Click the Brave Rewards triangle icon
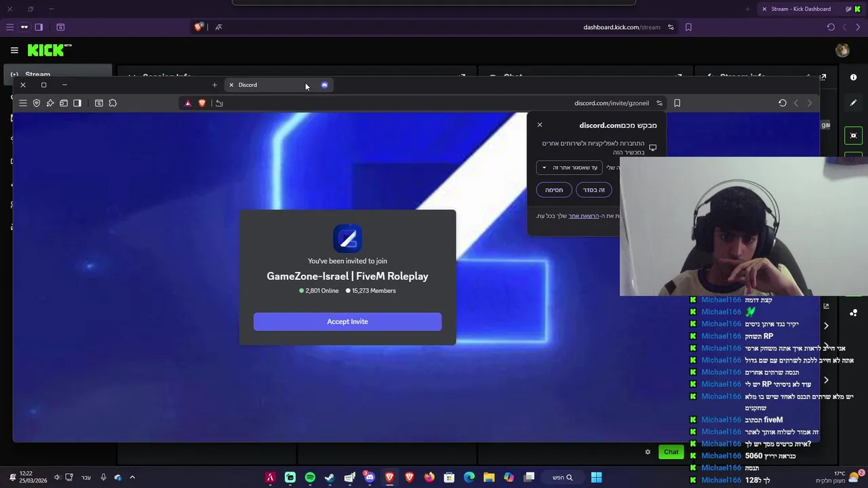The image size is (868, 488). point(188,103)
